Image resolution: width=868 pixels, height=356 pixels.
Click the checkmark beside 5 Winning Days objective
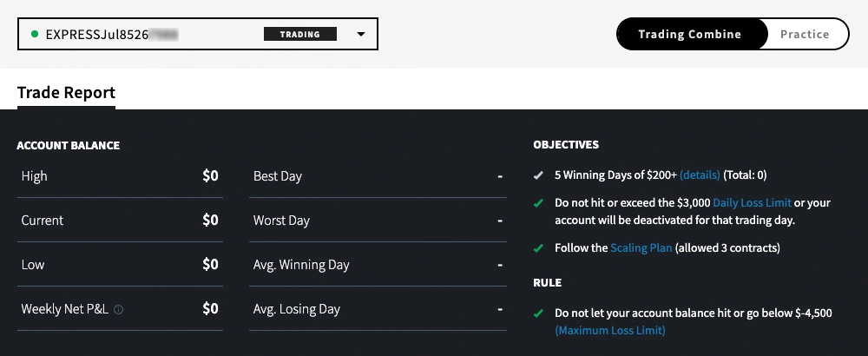[538, 175]
